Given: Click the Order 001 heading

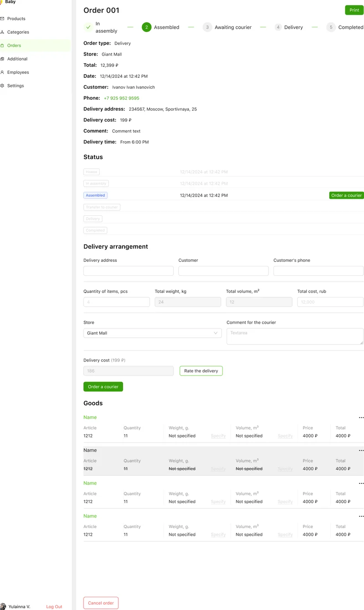Looking at the screenshot, I should pyautogui.click(x=101, y=10).
